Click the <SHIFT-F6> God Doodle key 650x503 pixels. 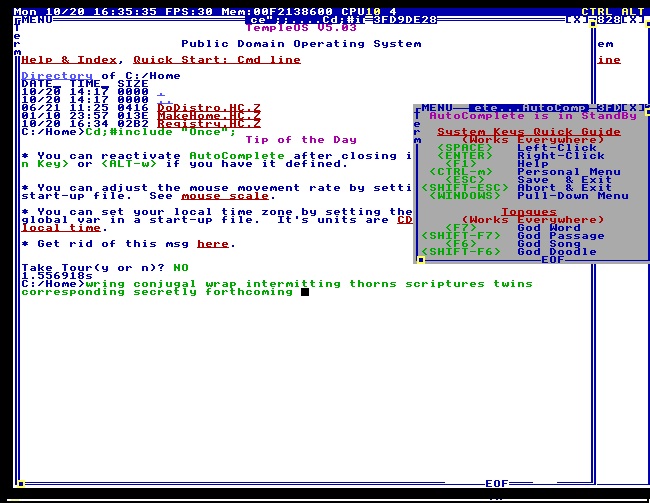(461, 252)
